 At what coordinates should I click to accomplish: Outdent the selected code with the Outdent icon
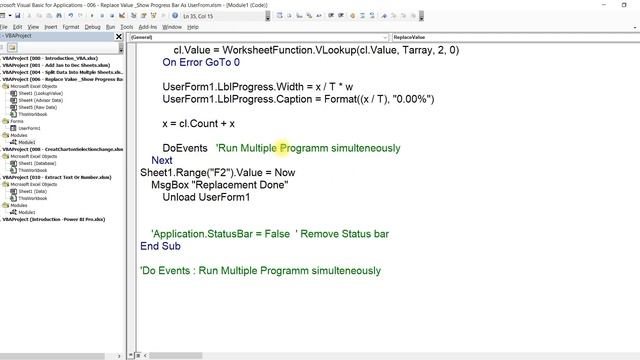click(x=341, y=16)
